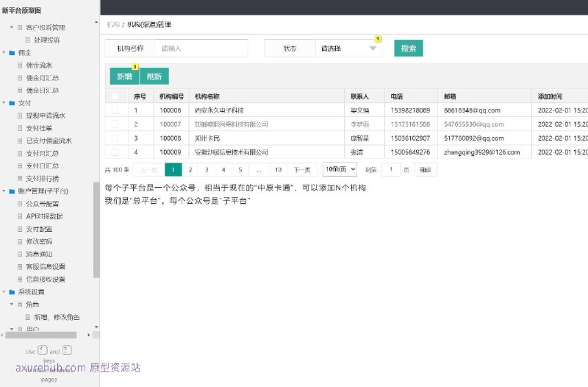The width and height of the screenshot is (588, 387).
Task: Check the box for row 西安永久电子科技
Action: [x=115, y=110]
